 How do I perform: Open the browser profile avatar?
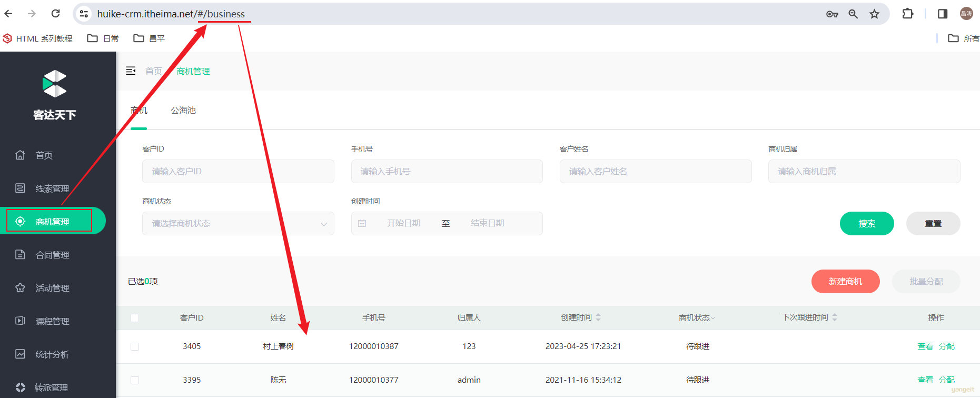[x=966, y=14]
